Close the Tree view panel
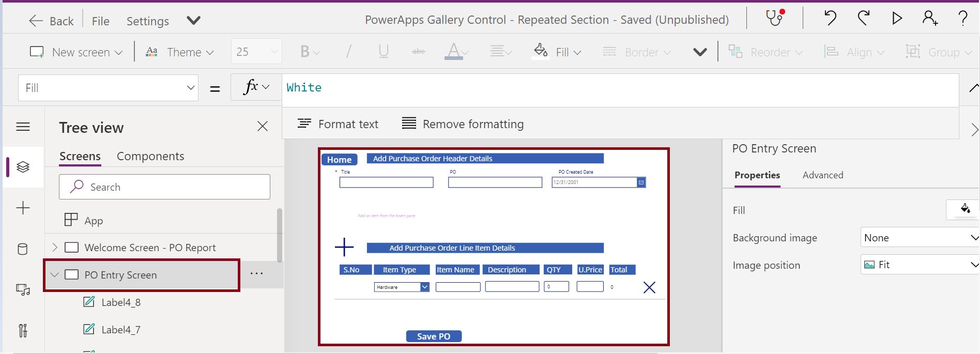Screen dimensions: 980x354 pyautogui.click(x=263, y=126)
